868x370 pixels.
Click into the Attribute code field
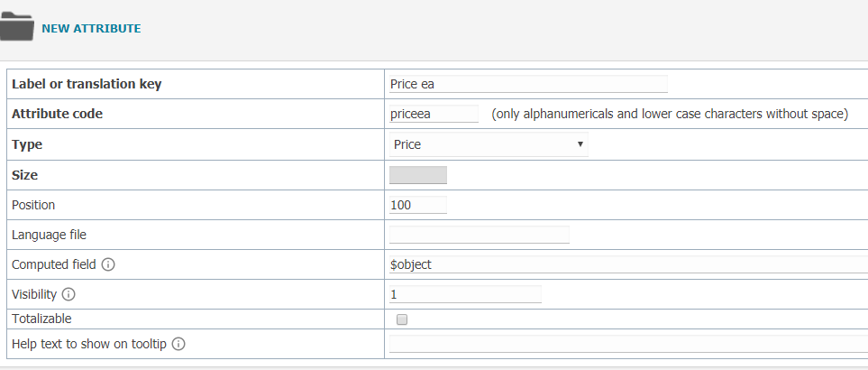tap(434, 114)
